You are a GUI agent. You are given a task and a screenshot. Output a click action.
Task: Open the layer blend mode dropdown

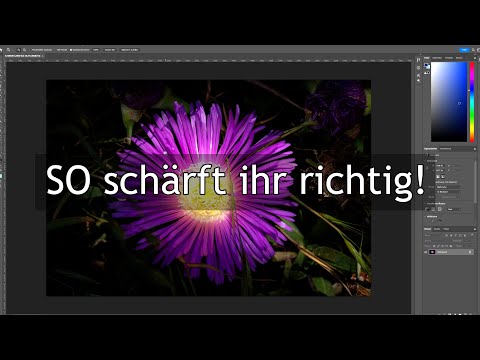click(437, 241)
